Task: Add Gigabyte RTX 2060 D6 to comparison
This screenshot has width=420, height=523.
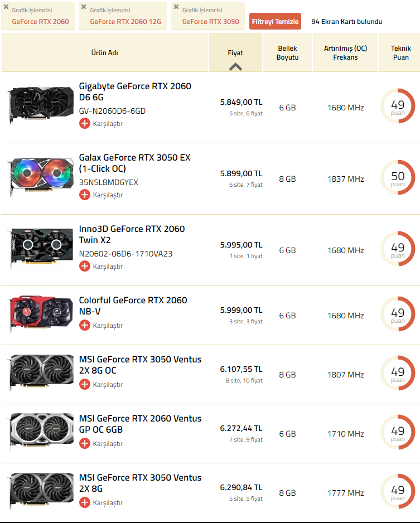Action: coord(85,124)
